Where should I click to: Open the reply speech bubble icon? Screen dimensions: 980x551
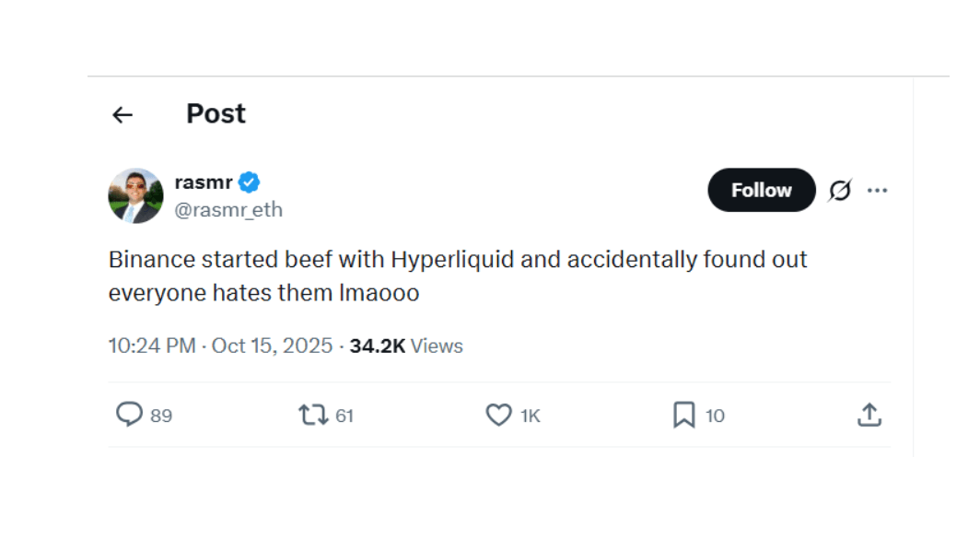[129, 416]
